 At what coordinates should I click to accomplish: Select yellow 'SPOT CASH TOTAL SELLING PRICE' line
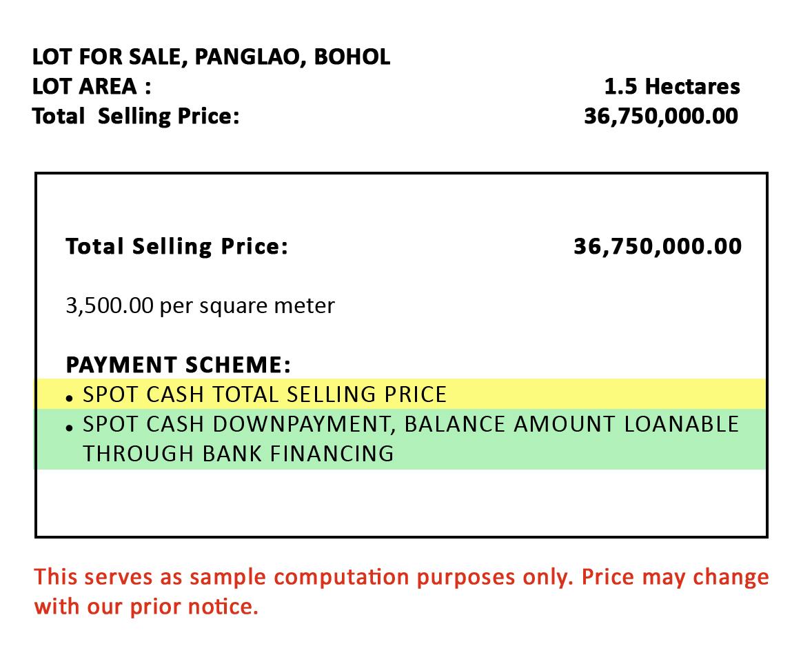coord(265,394)
